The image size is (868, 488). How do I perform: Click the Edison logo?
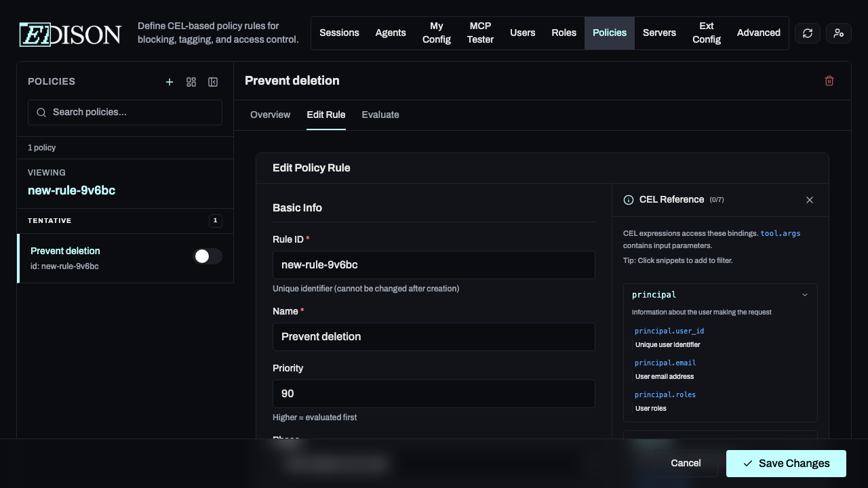(71, 34)
